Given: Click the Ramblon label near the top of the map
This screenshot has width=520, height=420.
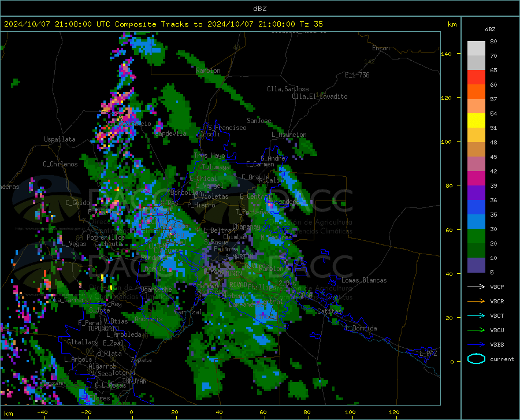Looking at the screenshot, I should pos(208,70).
